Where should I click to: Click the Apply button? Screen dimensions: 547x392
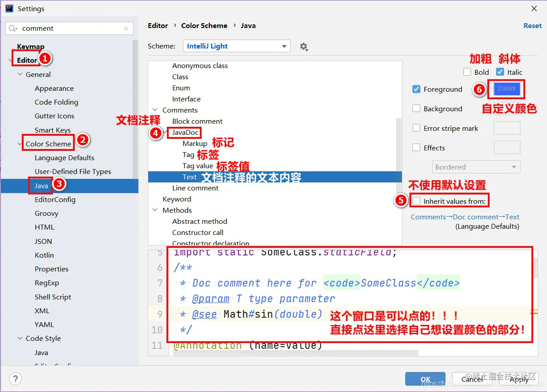click(x=519, y=379)
